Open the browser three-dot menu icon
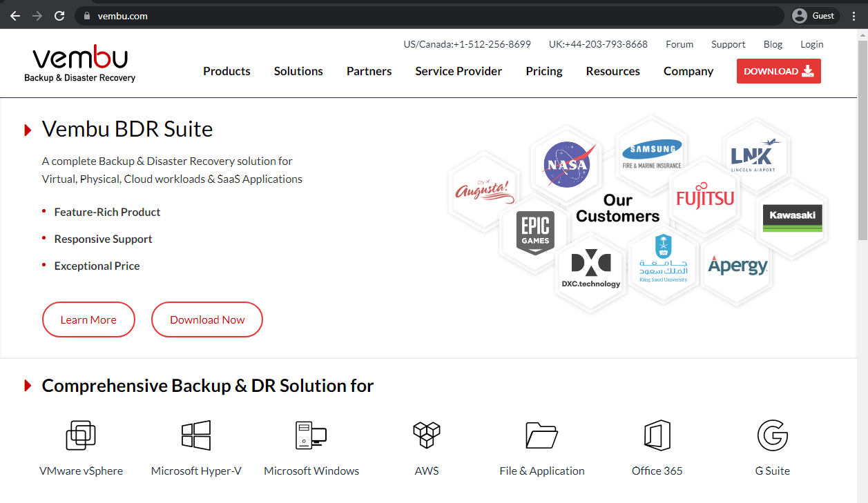 pyautogui.click(x=855, y=15)
